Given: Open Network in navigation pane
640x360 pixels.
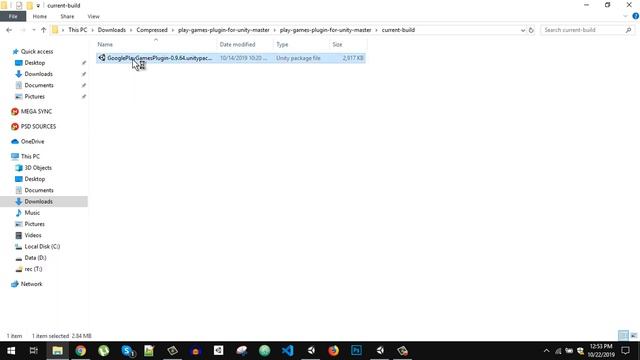Looking at the screenshot, I should [x=31, y=284].
